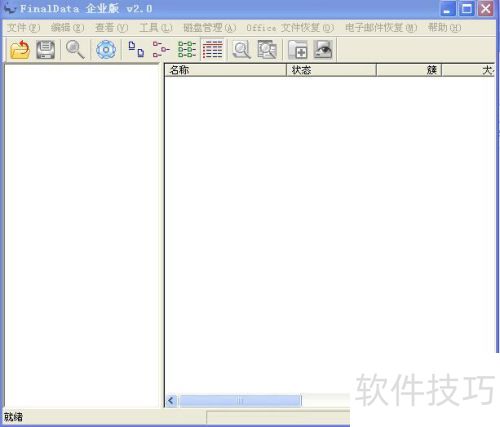Maximize the FinalData window
Image resolution: width=500 pixels, height=427 pixels.
coord(467,9)
